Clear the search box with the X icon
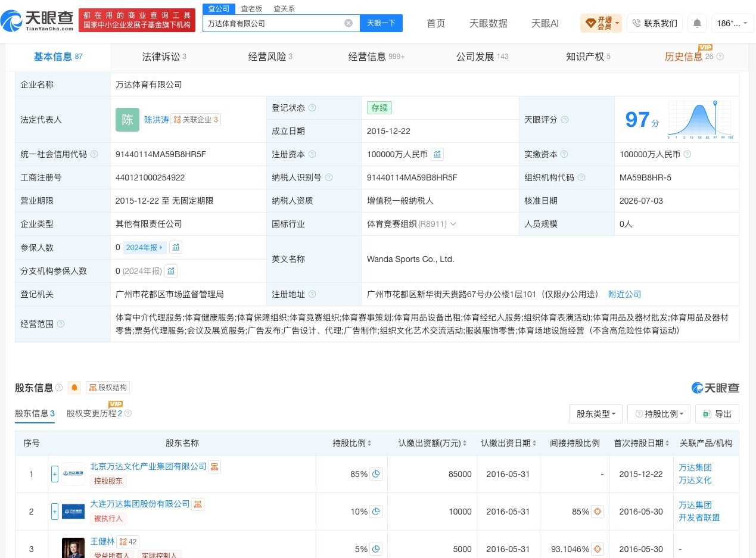Screen dimensions: 756x558 (349, 23)
